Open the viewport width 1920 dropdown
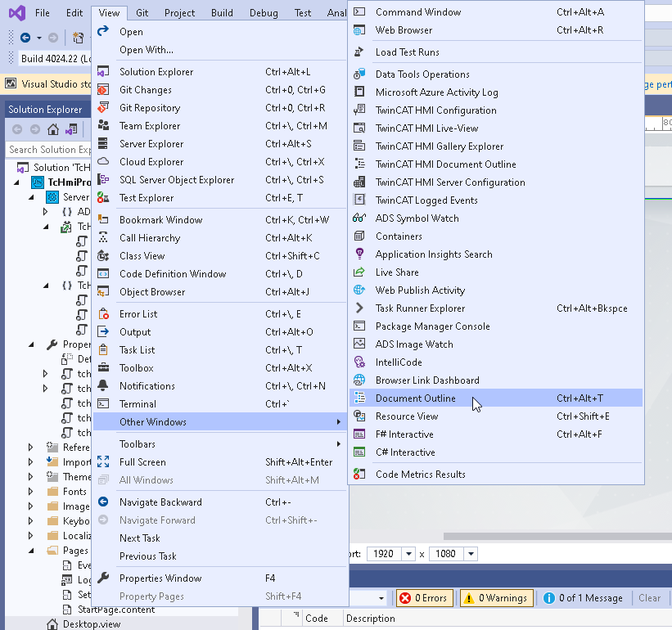 (408, 554)
